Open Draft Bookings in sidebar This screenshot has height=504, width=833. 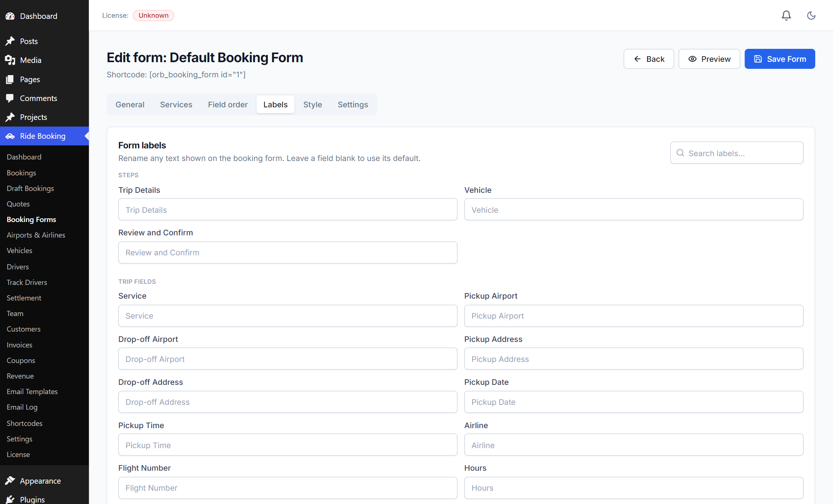30,188
